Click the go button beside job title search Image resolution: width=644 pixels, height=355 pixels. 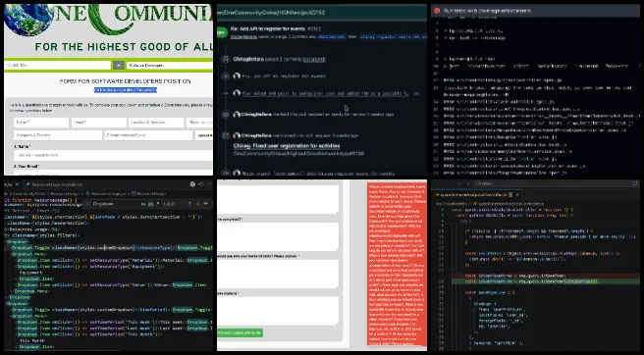[x=119, y=66]
